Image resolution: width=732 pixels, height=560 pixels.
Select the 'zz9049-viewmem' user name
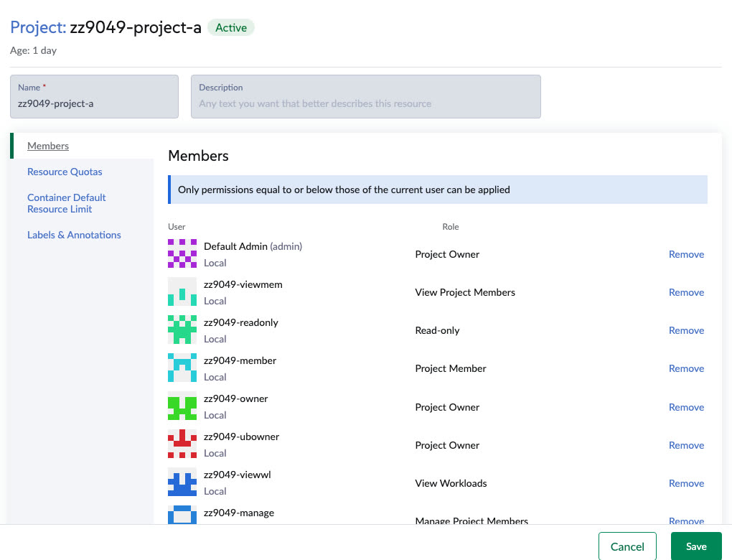click(243, 284)
